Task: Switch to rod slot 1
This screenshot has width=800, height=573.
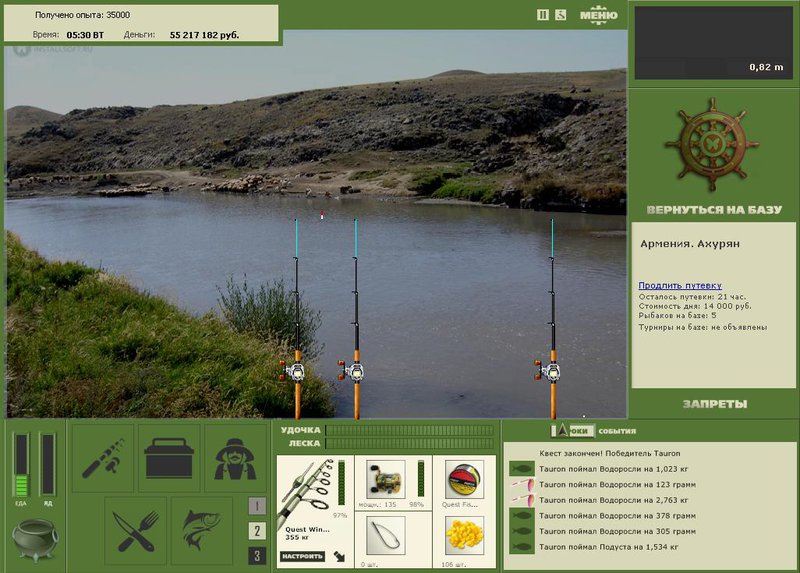Action: point(257,506)
